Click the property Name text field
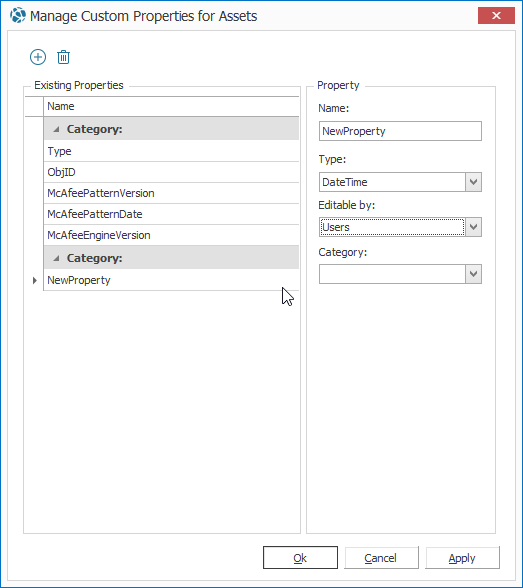This screenshot has height=588, width=523. [400, 131]
